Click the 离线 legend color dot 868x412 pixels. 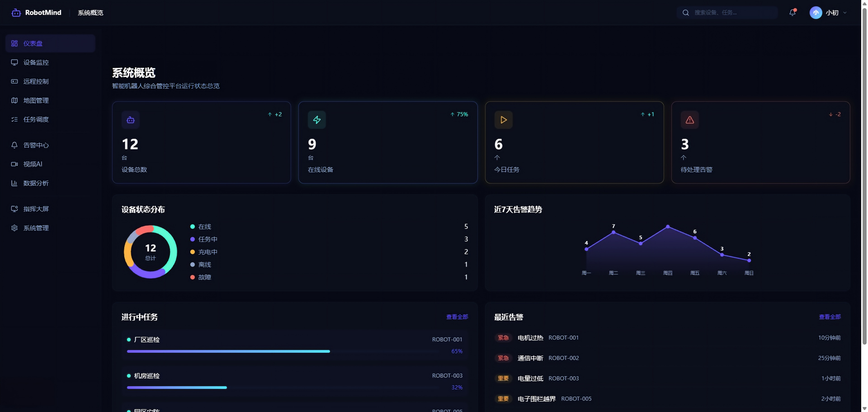(x=193, y=265)
